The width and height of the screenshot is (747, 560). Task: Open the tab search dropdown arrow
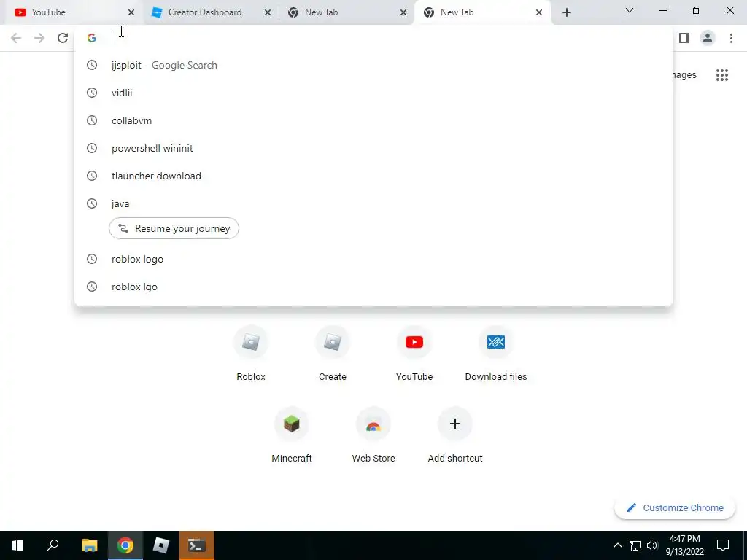(x=630, y=10)
